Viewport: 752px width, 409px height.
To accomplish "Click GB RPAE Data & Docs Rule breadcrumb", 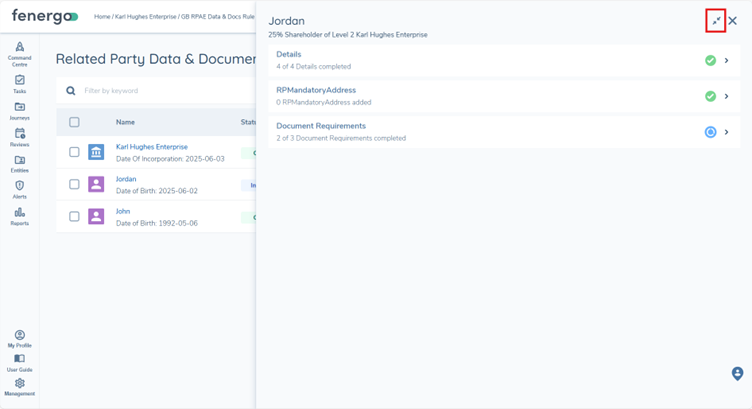I will tap(218, 16).
